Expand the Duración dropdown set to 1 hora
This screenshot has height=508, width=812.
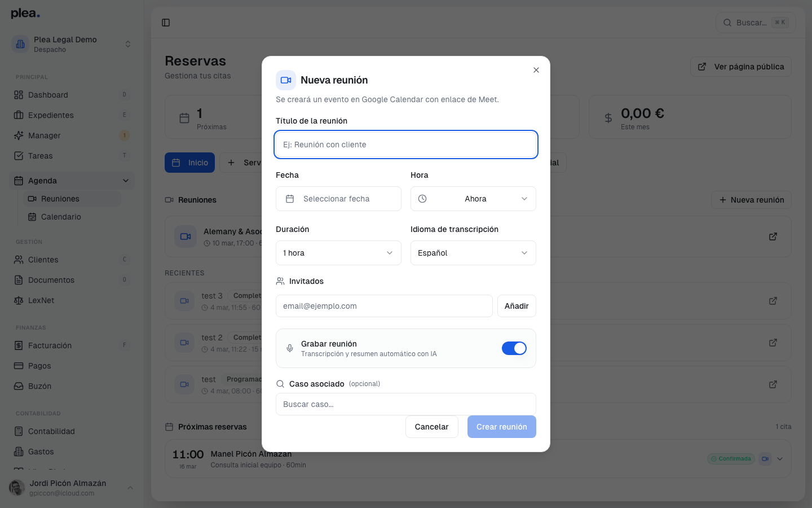point(338,253)
